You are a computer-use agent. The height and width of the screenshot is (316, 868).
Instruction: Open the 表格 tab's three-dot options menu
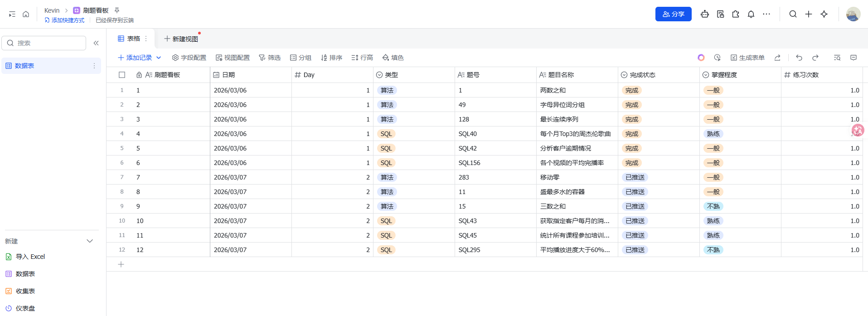(x=146, y=39)
